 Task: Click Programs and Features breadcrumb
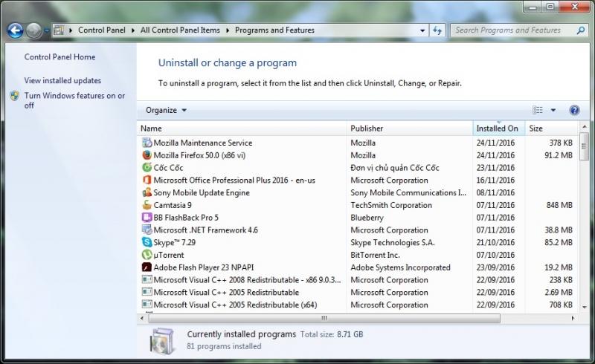click(x=274, y=30)
